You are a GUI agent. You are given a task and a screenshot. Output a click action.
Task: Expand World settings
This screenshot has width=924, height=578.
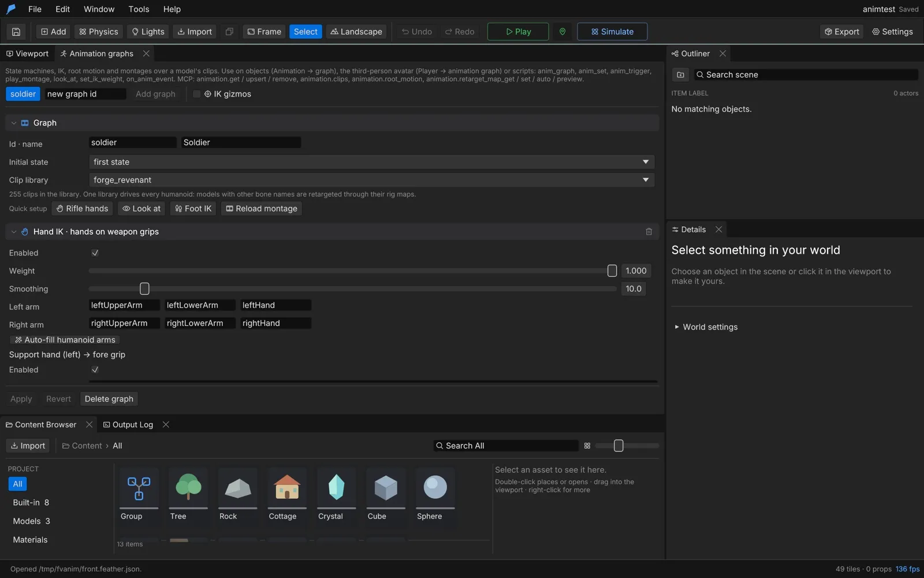706,327
